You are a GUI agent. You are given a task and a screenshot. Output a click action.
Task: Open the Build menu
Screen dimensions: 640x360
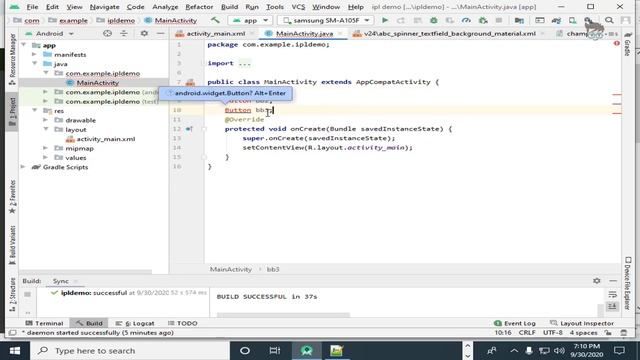(229, 7)
